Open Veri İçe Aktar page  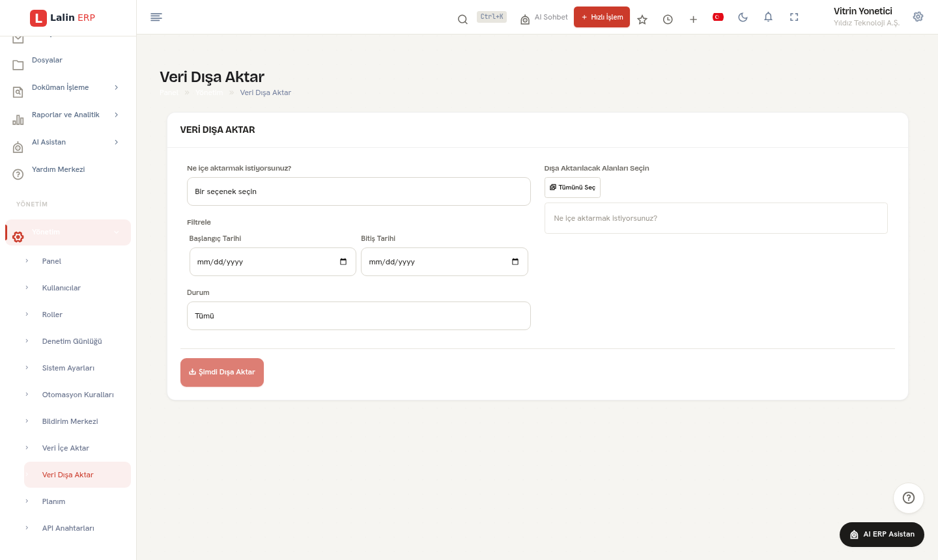(65, 448)
